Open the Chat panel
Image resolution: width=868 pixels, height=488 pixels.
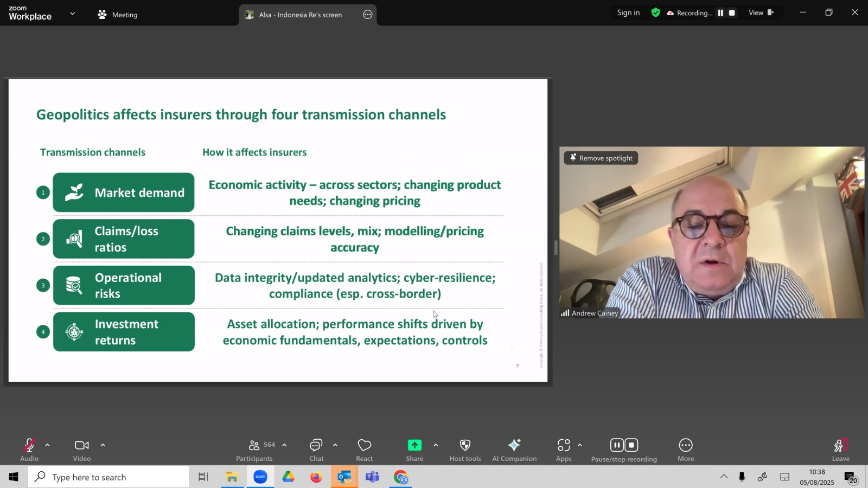(x=316, y=450)
